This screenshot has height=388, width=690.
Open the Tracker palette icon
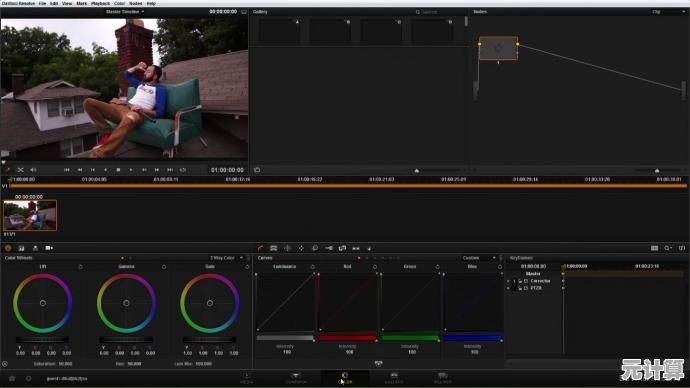[301, 248]
